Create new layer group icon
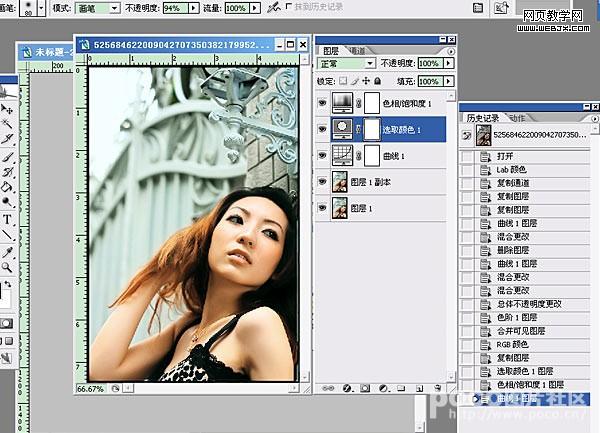Screen dimensions: 600x433 click(401, 388)
